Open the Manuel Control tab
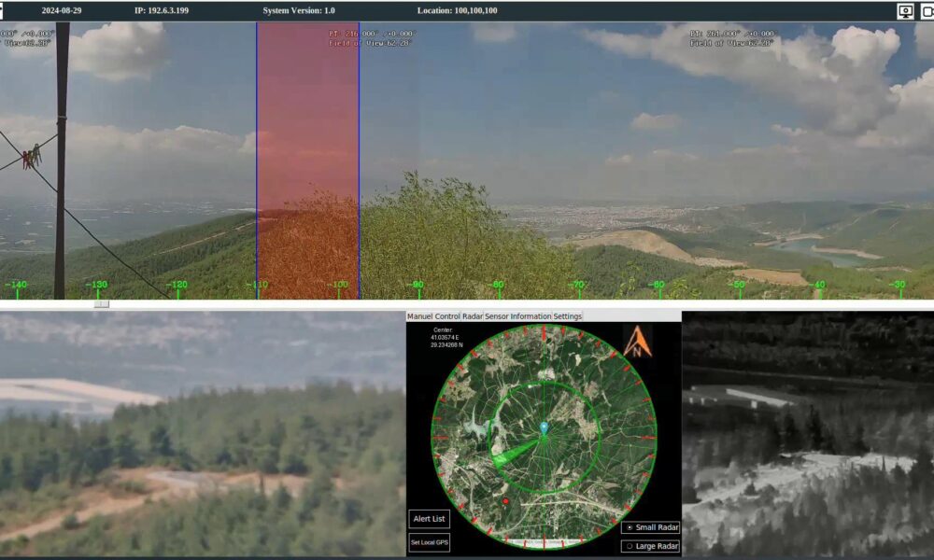This screenshot has width=934, height=560. [433, 316]
